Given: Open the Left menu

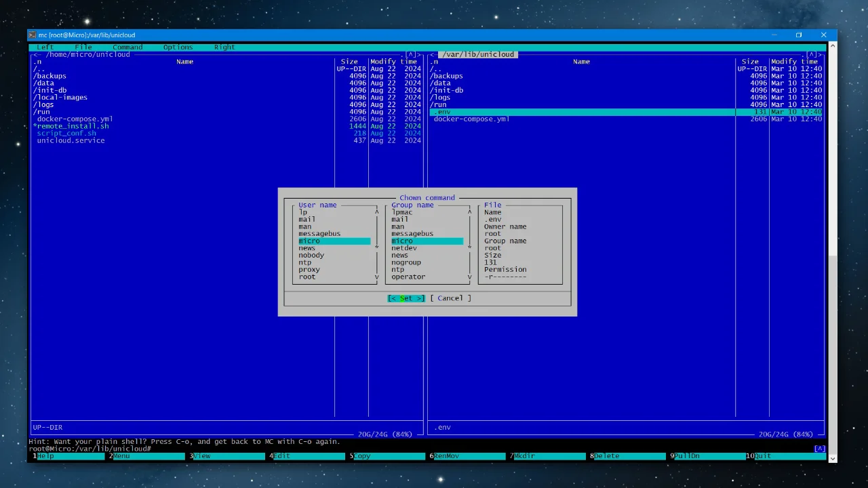Looking at the screenshot, I should pos(45,47).
